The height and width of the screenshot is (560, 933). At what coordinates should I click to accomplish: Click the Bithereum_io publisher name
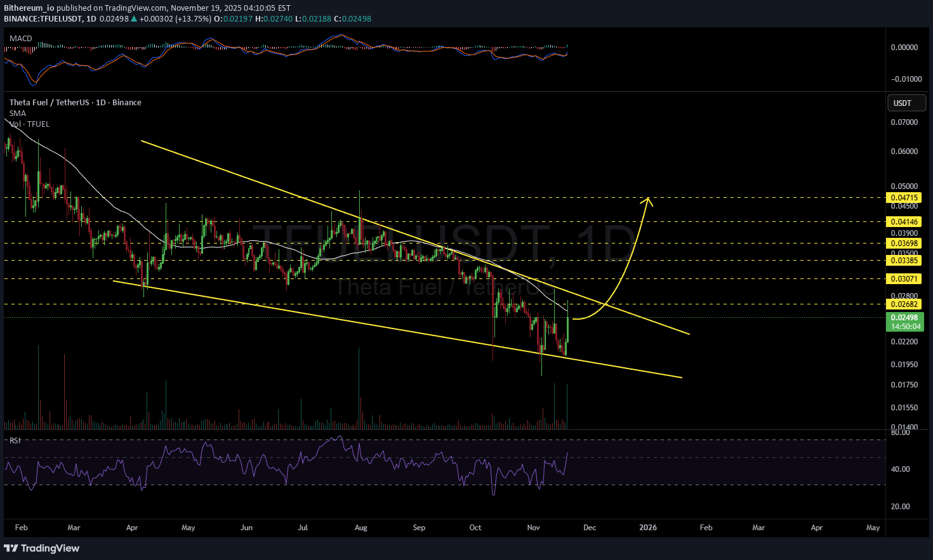[x=29, y=8]
